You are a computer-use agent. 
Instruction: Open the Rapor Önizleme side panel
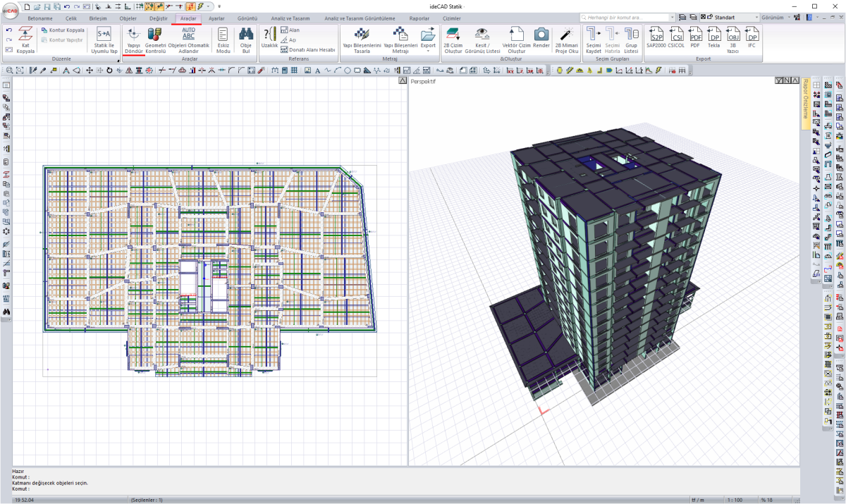(805, 103)
